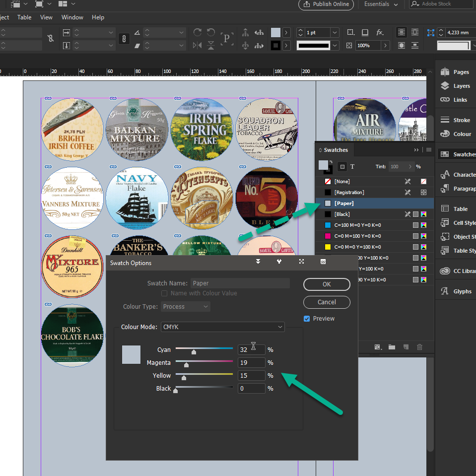Click the Magenta percentage input field
This screenshot has height=476, width=476.
coord(251,363)
